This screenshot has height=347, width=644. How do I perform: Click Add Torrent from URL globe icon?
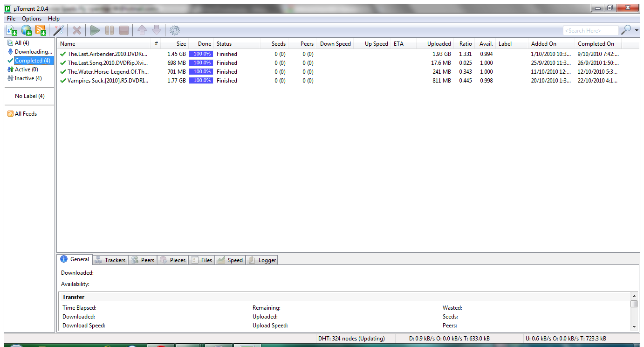(27, 31)
